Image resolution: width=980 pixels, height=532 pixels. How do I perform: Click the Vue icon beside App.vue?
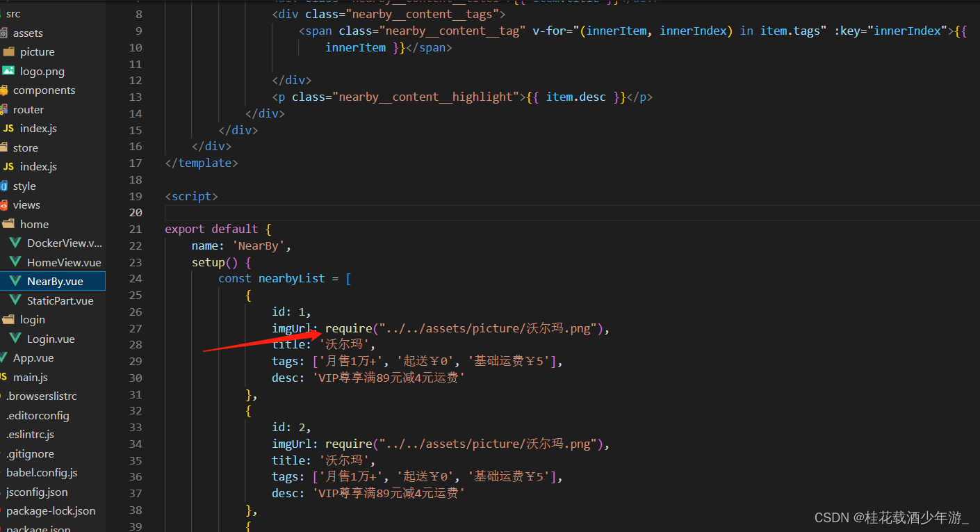click(x=4, y=358)
